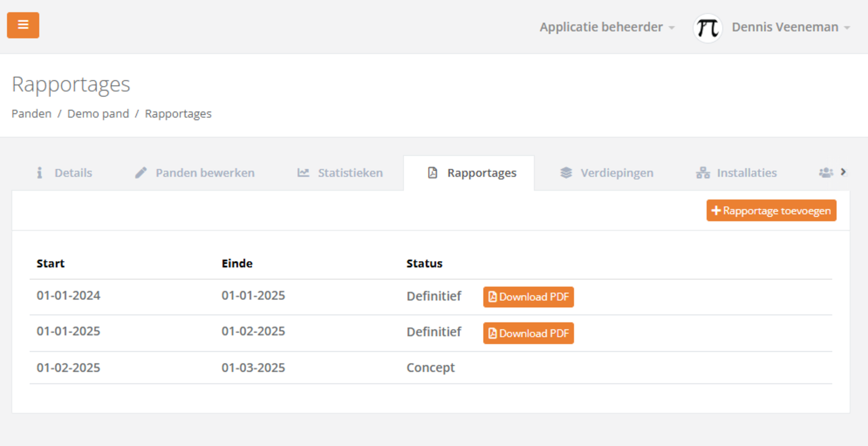Click the Concept status cell

point(431,367)
